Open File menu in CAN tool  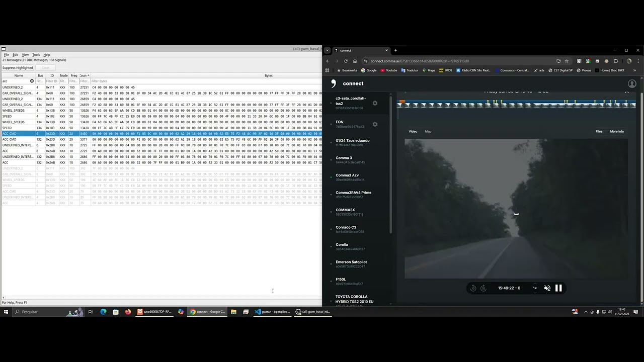coord(7,54)
